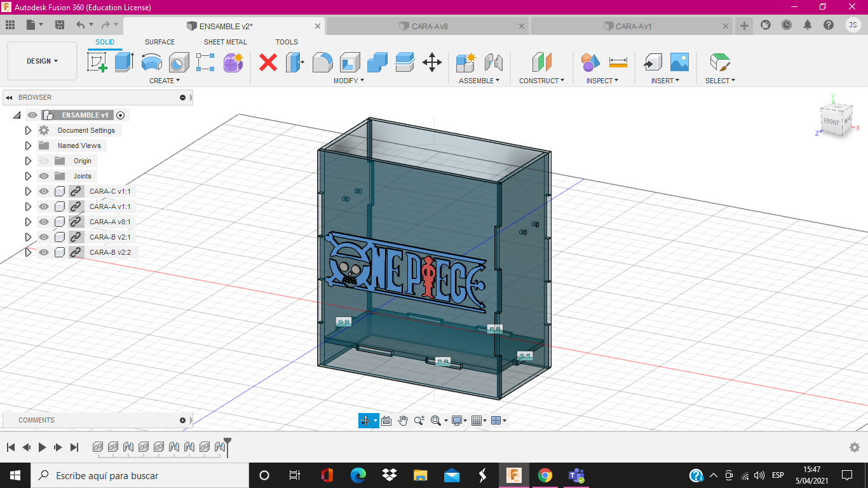868x488 pixels.
Task: Hide component CARA-A v1:1
Action: pos(44,207)
